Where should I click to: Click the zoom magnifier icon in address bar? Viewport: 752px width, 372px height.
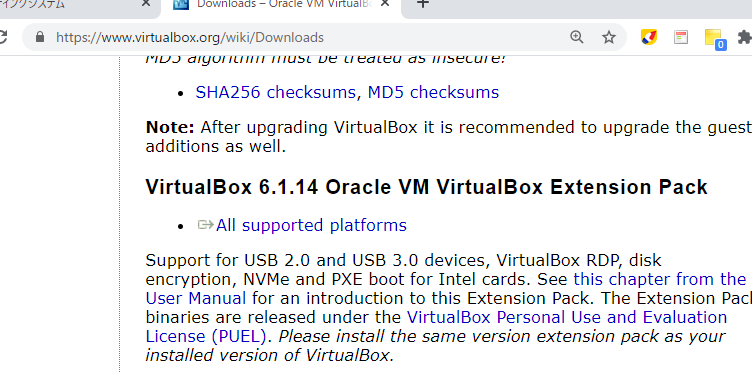tap(576, 37)
